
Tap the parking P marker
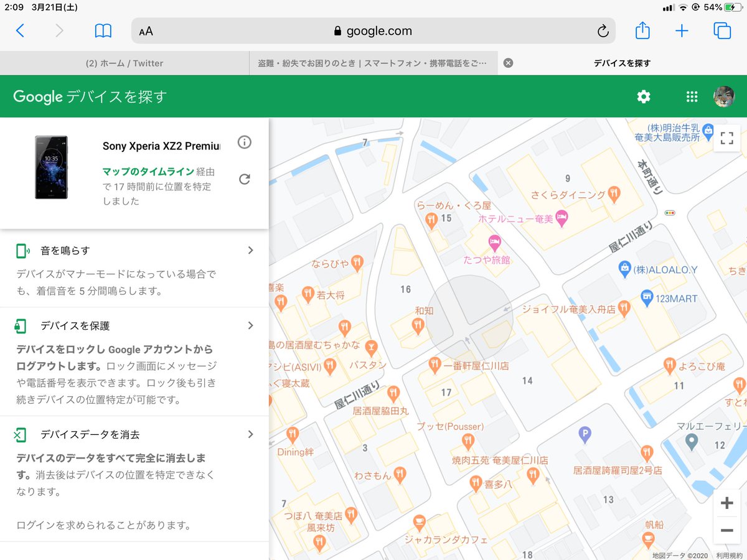[x=584, y=434]
